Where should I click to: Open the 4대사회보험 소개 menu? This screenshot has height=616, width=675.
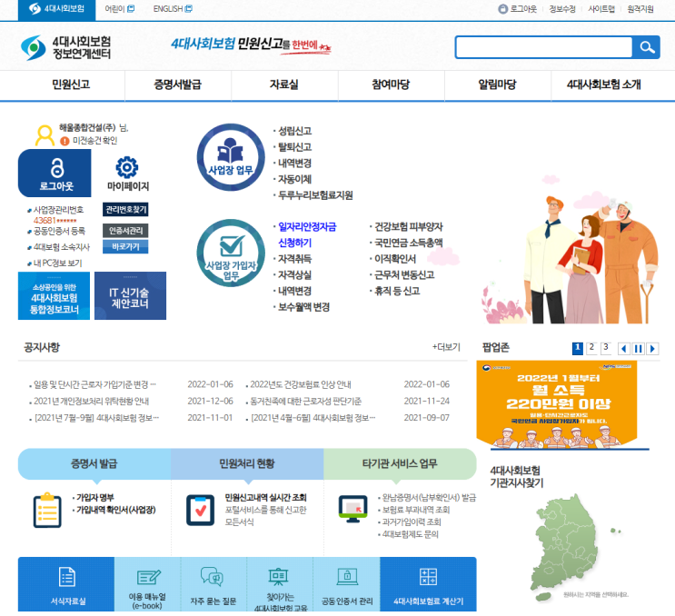pyautogui.click(x=604, y=84)
